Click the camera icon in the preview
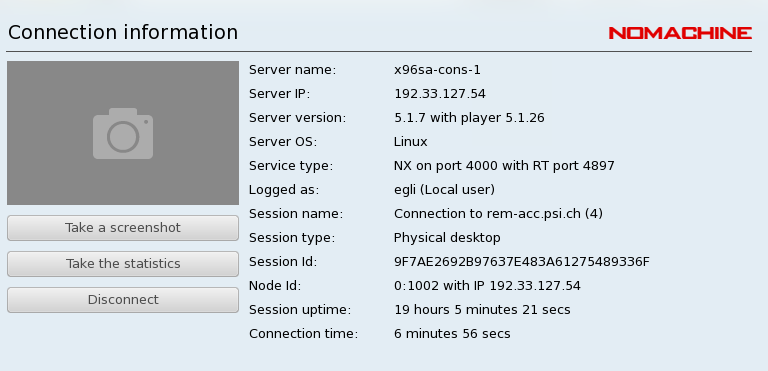Image resolution: width=768 pixels, height=371 pixels. click(x=123, y=133)
